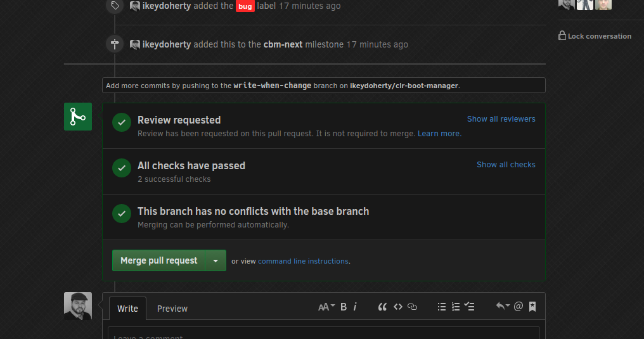The height and width of the screenshot is (339, 644).
Task: Open ikeydoherty profile in milestone event
Action: 166,44
